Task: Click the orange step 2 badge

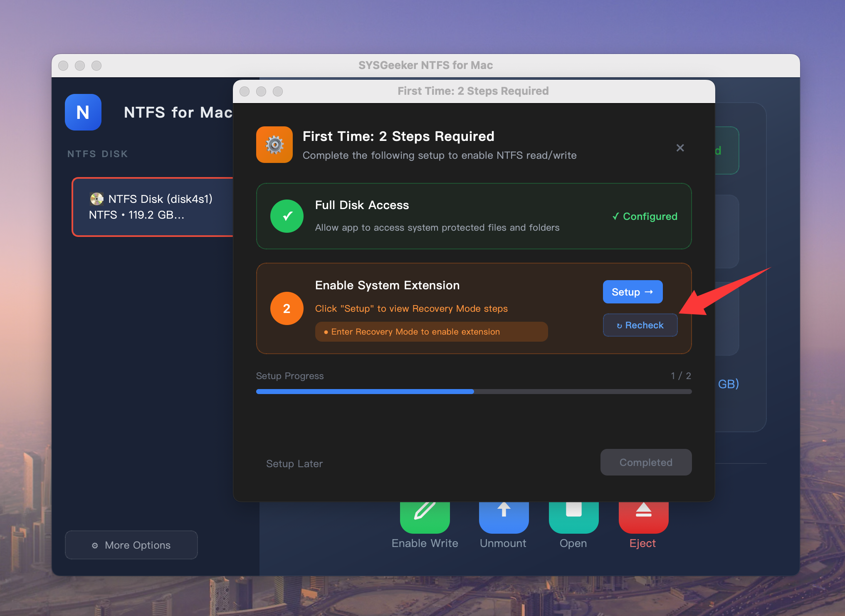Action: pos(287,308)
